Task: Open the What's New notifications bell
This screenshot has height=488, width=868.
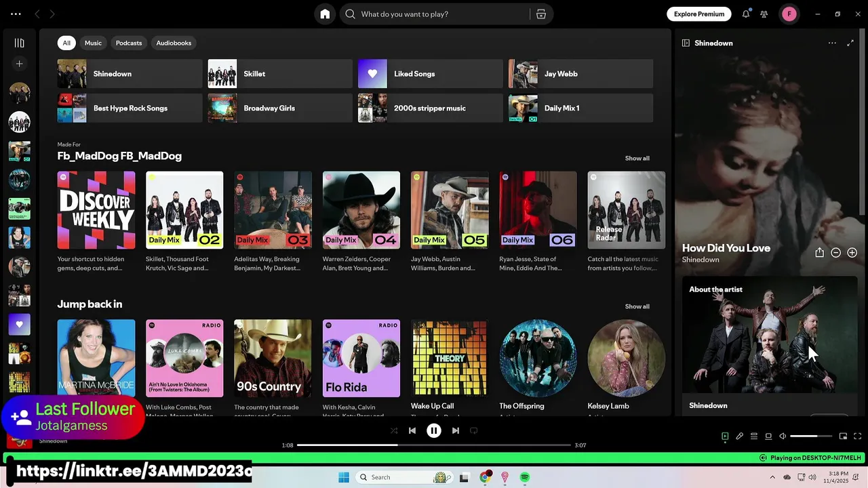Action: 746,14
